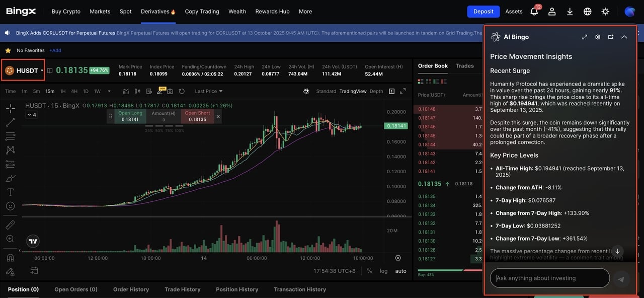Select the ruler measure tool
644x298 pixels.
click(10, 225)
